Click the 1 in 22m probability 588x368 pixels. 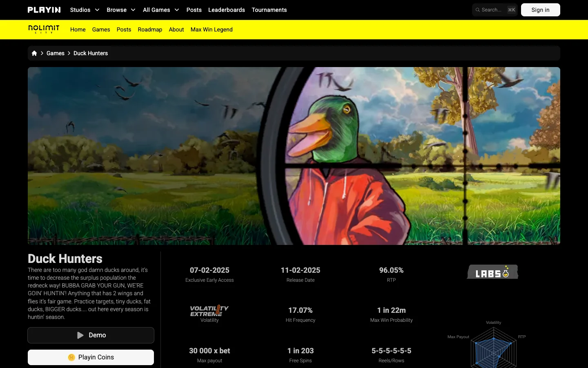click(x=391, y=310)
